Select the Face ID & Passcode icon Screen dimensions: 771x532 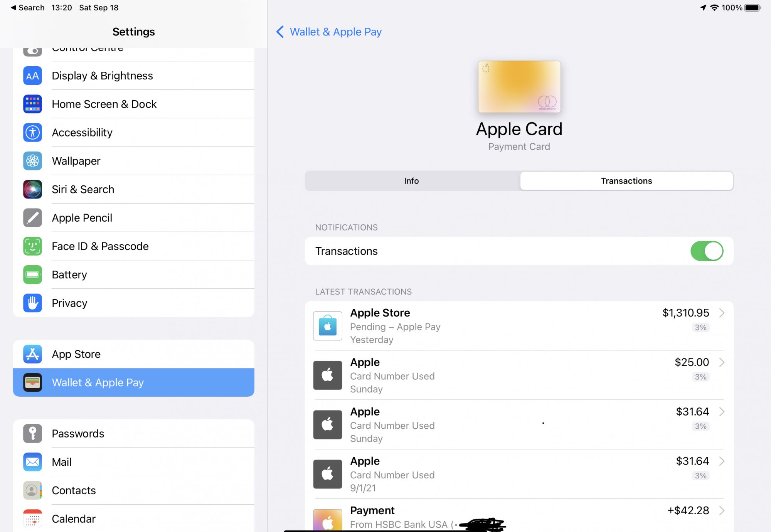[x=32, y=246]
